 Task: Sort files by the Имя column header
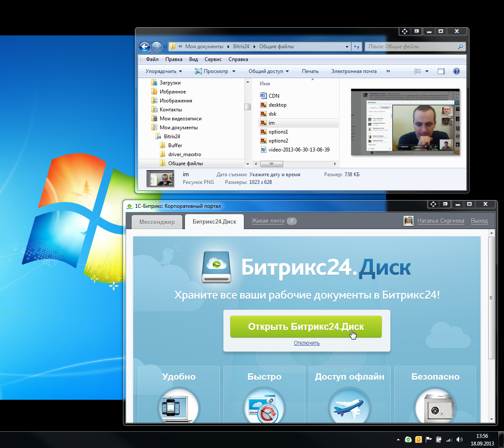[265, 84]
